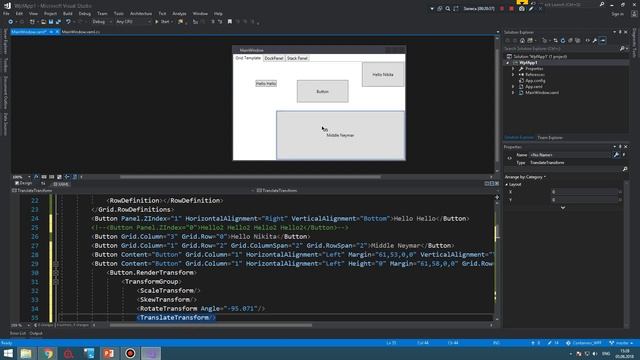Screen dimensions: 640x360
Task: Show advanced Layout properties chevron
Action: pyautogui.click(x=563, y=208)
